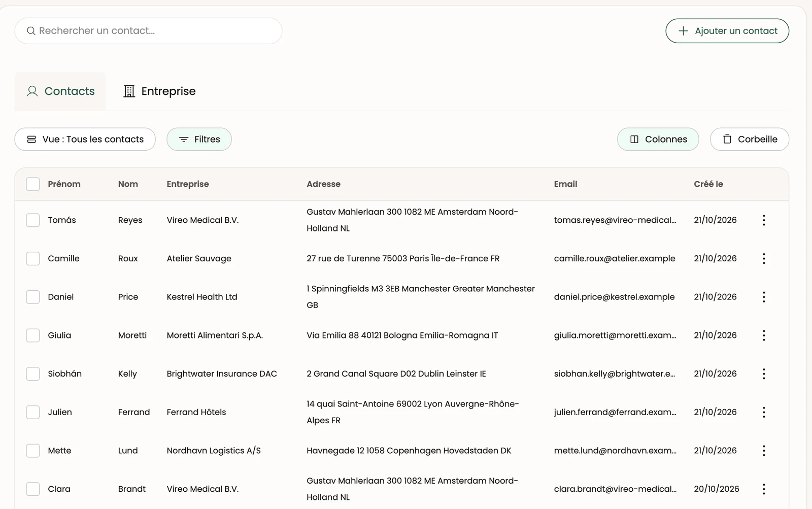Check the Clara Brandt row checkbox
This screenshot has width=812, height=509.
point(33,489)
